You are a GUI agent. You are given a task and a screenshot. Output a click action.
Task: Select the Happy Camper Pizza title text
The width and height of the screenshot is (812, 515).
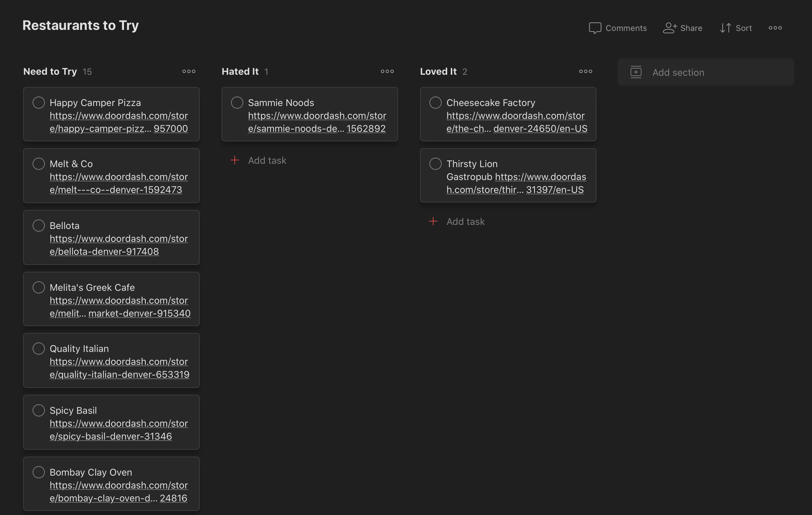click(95, 103)
